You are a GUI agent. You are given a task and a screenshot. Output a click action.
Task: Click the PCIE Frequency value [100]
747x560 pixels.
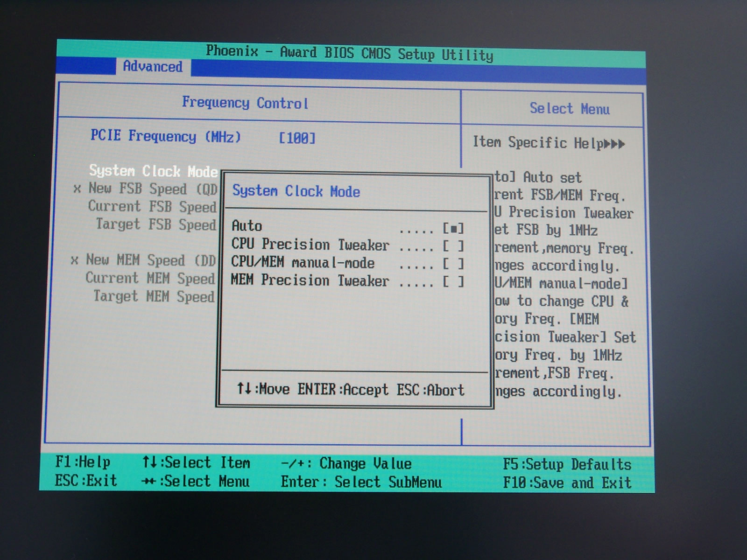tap(297, 138)
